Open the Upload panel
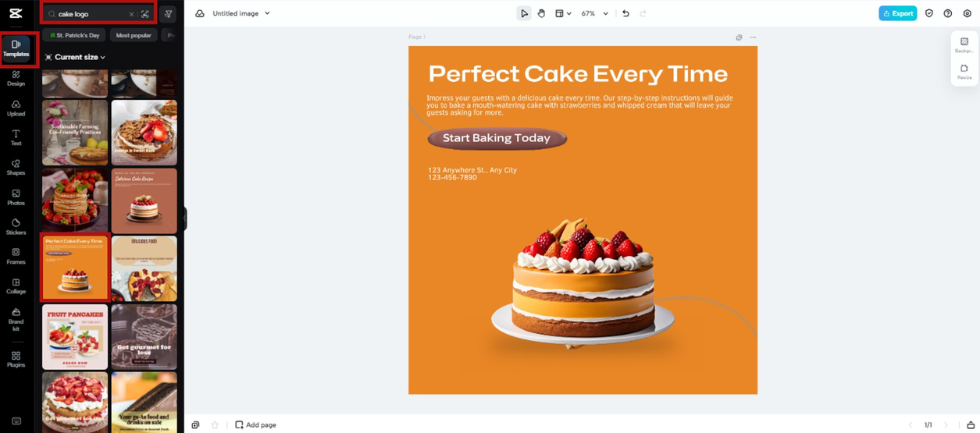Viewport: 980px width, 433px height. pos(16,108)
